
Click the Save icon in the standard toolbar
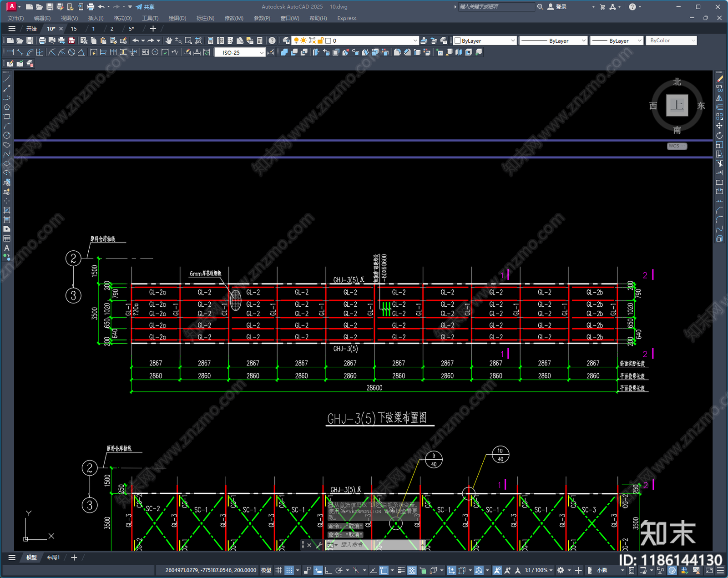click(x=30, y=41)
